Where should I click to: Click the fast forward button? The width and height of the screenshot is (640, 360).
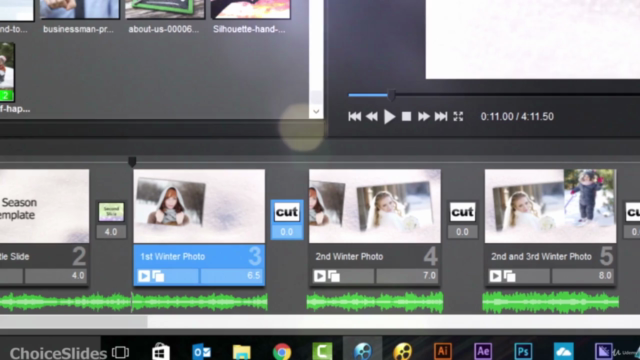(423, 117)
